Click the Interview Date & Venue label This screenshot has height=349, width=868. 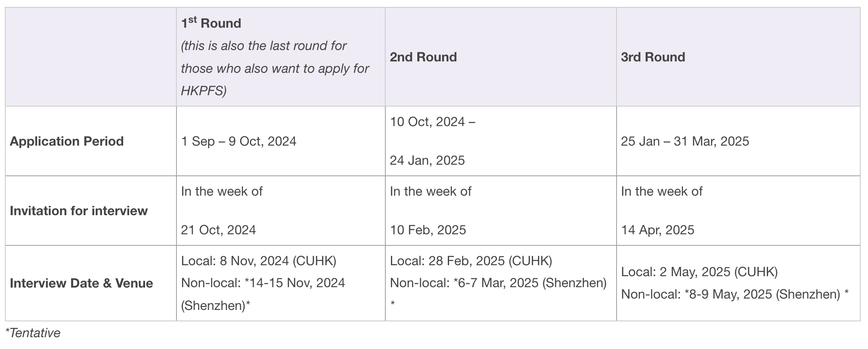pyautogui.click(x=81, y=283)
